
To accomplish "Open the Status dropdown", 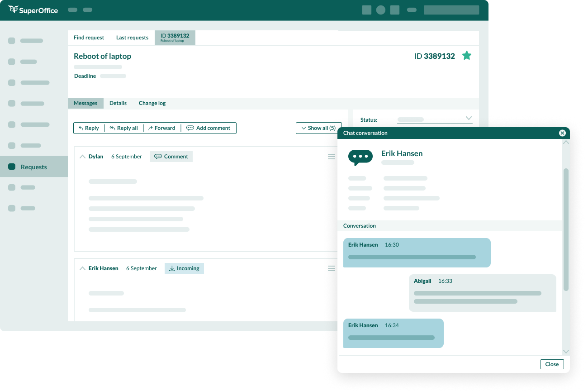I will click(x=469, y=119).
